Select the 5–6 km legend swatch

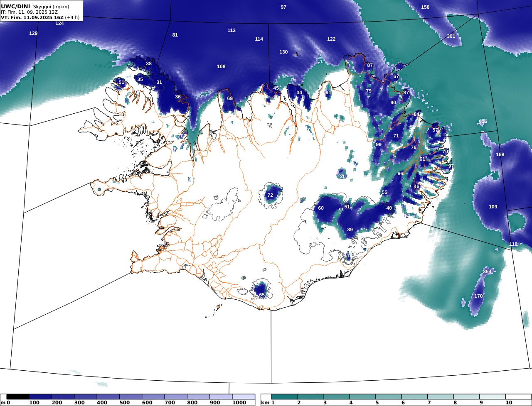tap(389, 397)
